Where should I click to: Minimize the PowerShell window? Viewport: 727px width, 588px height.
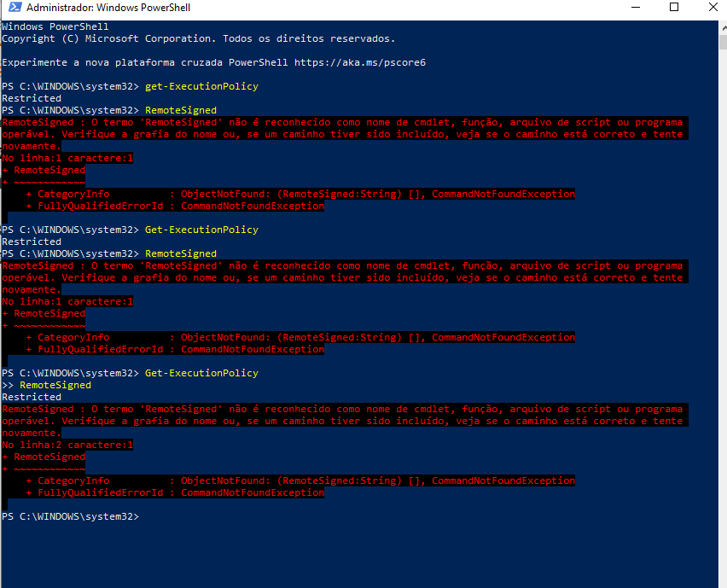[x=636, y=7]
